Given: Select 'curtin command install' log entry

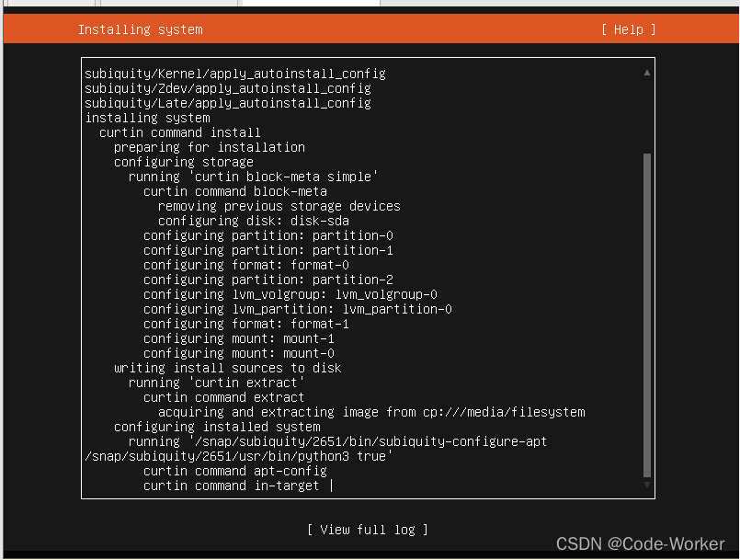Looking at the screenshot, I should click(x=180, y=132).
